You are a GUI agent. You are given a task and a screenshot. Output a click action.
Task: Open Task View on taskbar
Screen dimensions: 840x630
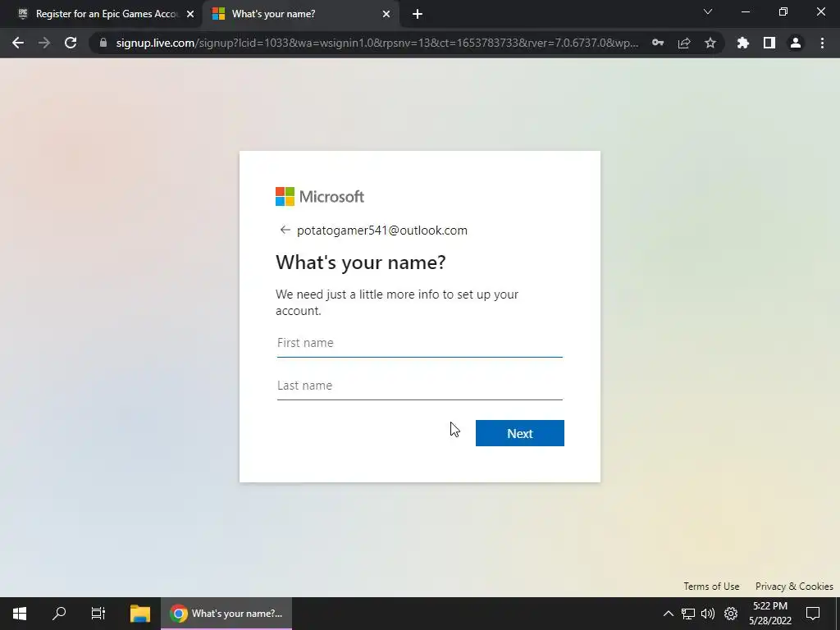[98, 614]
